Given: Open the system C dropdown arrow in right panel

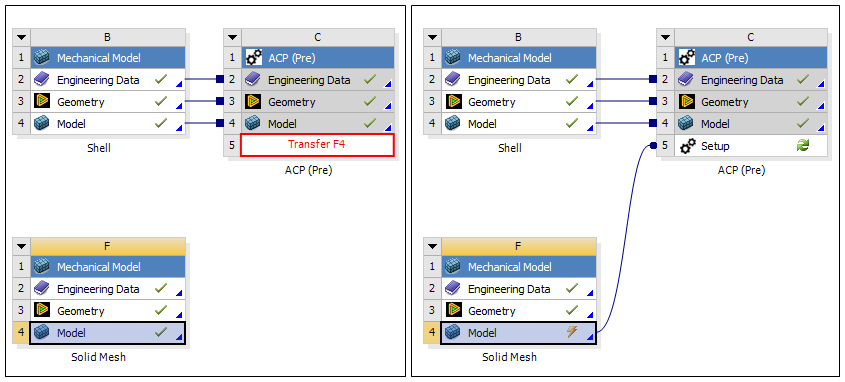Looking at the screenshot, I should click(666, 38).
